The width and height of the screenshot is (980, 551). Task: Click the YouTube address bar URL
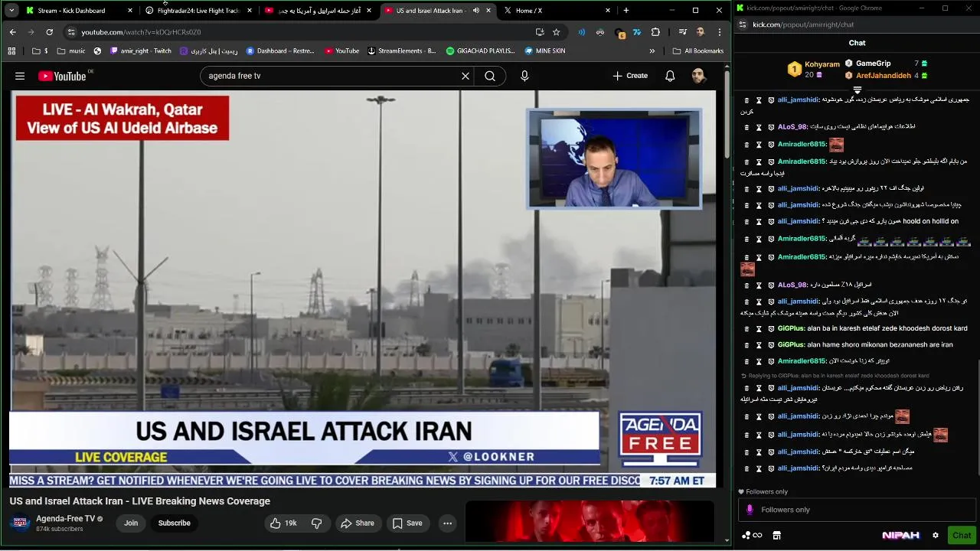click(x=141, y=32)
